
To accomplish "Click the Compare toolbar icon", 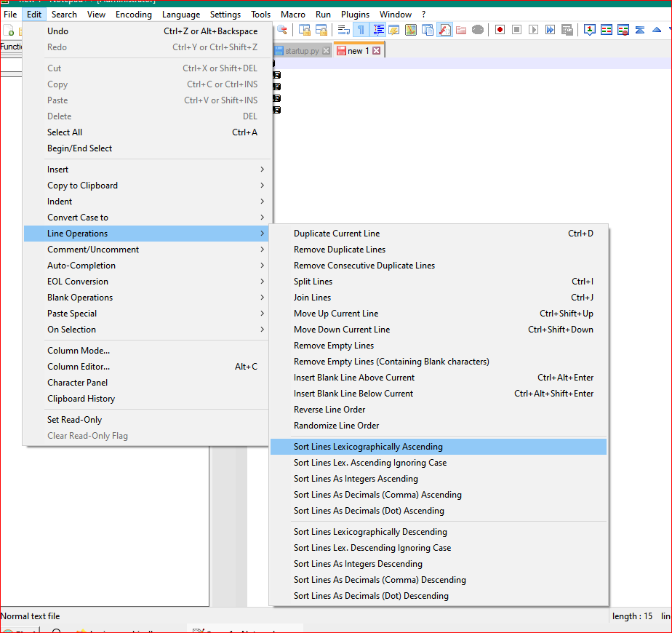I will point(607,30).
